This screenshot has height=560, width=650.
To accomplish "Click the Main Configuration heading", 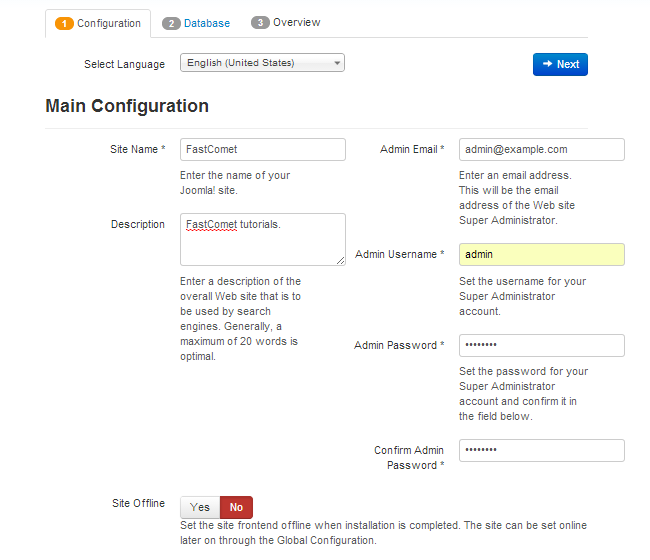I will [127, 106].
